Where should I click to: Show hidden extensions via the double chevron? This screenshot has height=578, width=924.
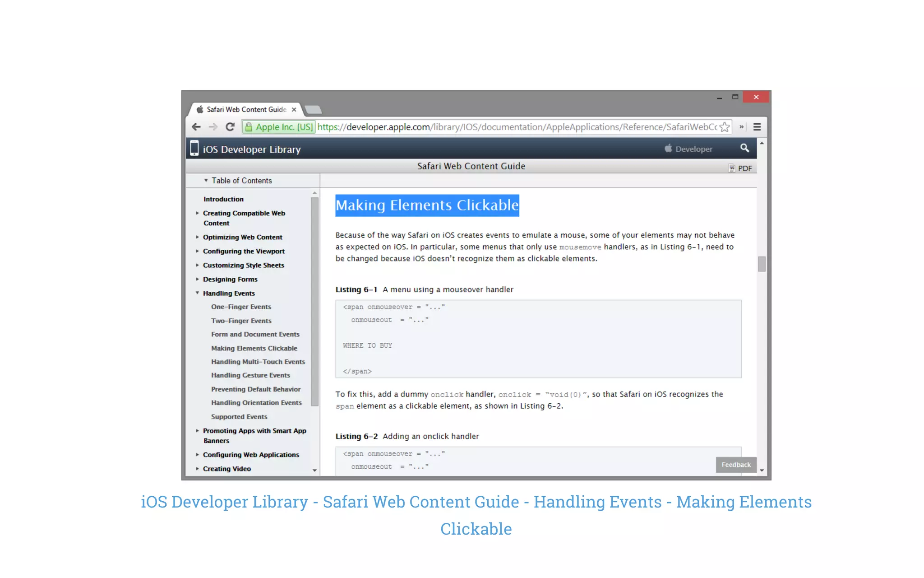741,127
